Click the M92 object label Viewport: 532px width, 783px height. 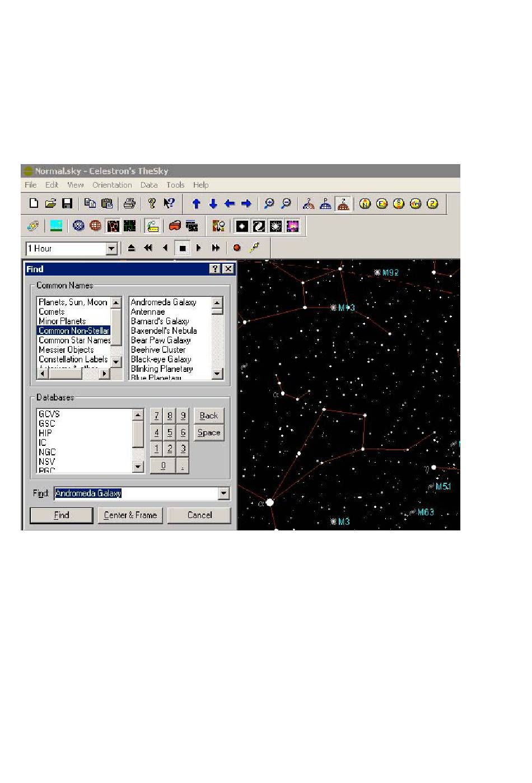tap(390, 273)
